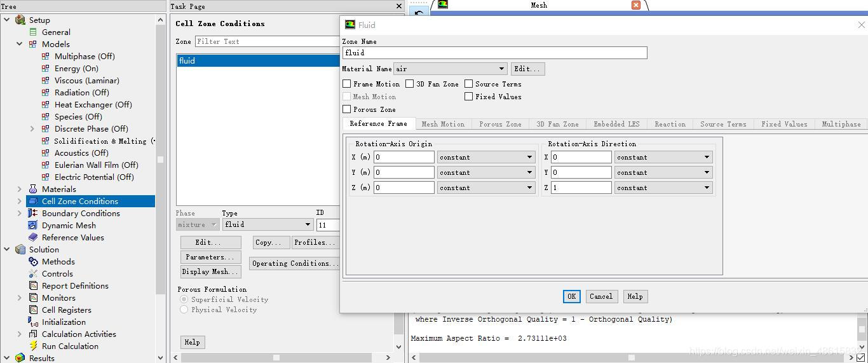
Task: Click the Initialization icon in tree
Action: click(x=33, y=322)
